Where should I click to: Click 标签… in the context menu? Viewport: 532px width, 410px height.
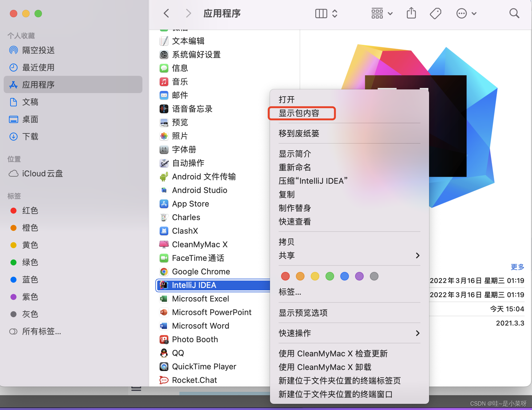point(350,292)
